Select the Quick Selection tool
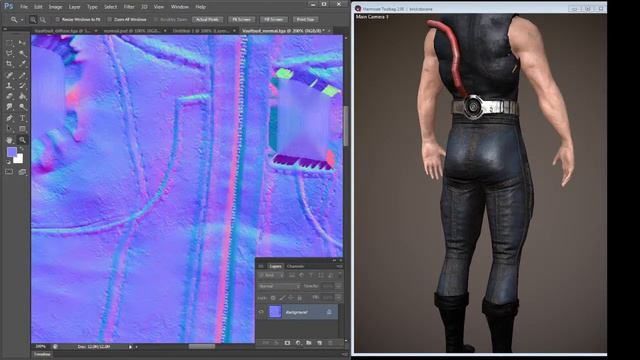 click(x=22, y=53)
